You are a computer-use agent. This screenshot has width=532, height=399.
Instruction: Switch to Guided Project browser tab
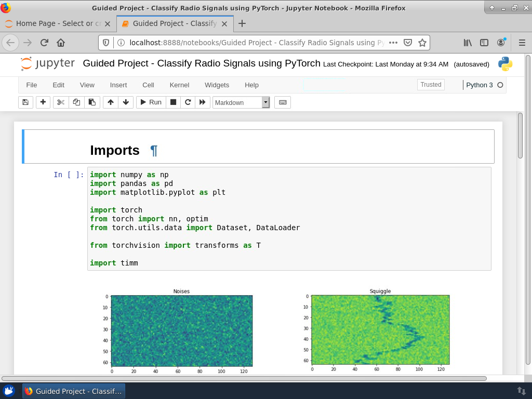coord(175,23)
